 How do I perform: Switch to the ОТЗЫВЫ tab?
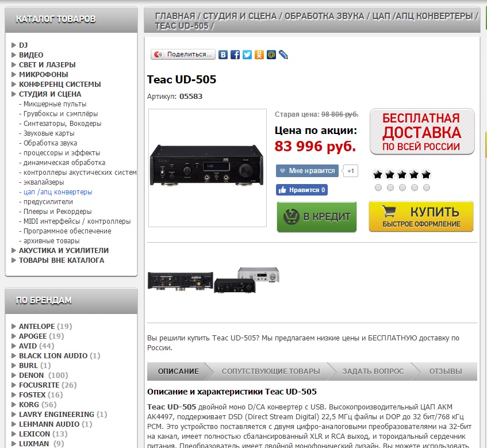point(446,372)
